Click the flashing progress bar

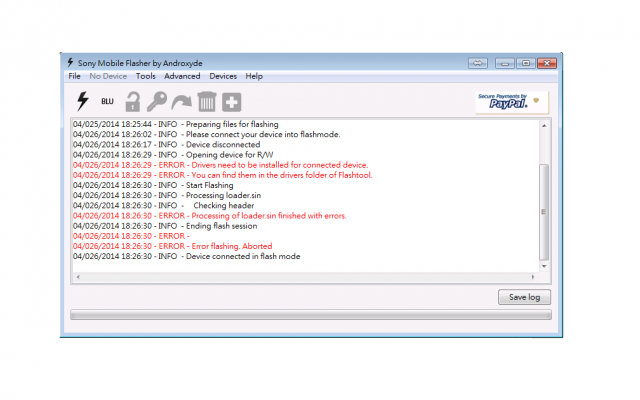click(x=311, y=315)
